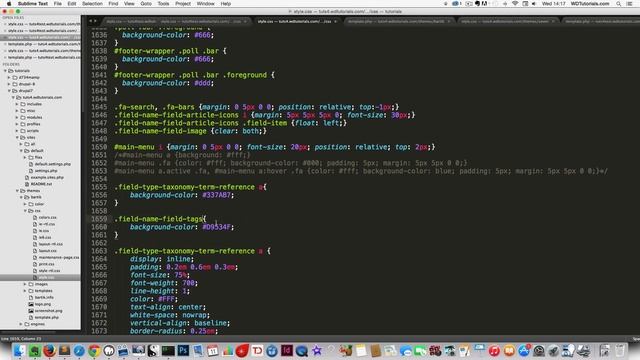Open settings.php in the sidebar
This screenshot has height=360, width=640.
[46, 171]
